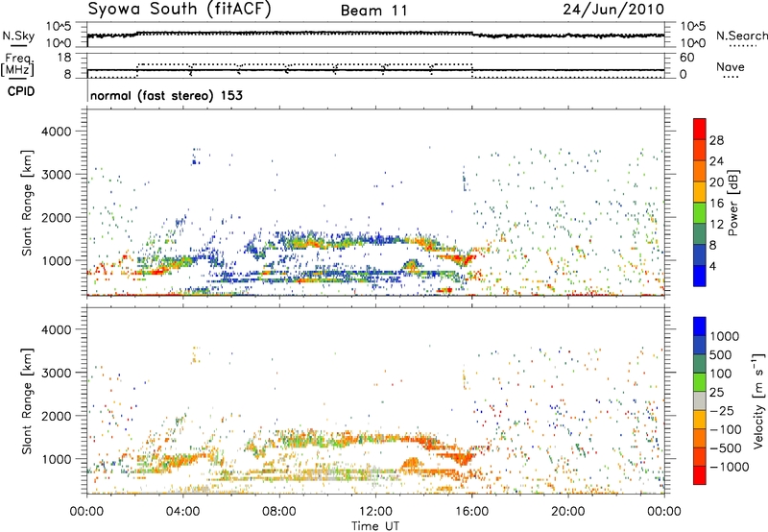Viewport: 768px width, 532px height.
Task: Click the "60" Nave axis tick
Action: tap(686, 58)
